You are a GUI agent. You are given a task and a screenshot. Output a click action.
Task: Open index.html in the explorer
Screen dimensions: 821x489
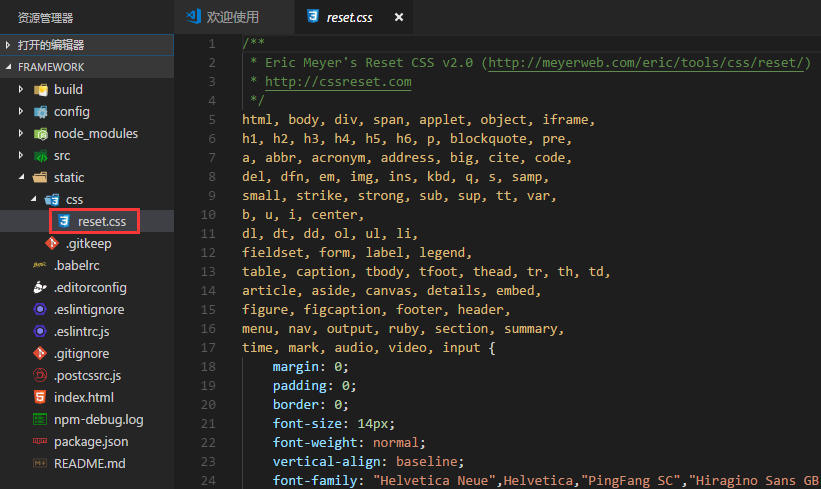84,397
